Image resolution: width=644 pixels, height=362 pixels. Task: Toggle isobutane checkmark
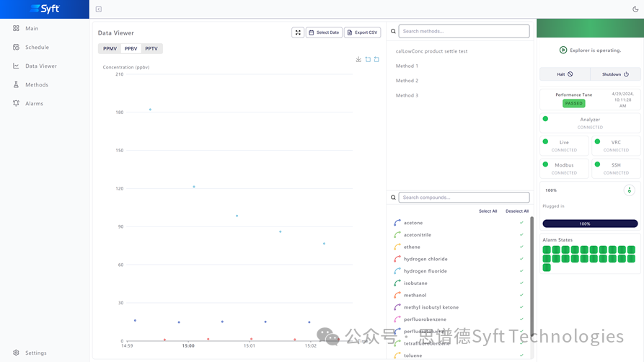coord(521,283)
